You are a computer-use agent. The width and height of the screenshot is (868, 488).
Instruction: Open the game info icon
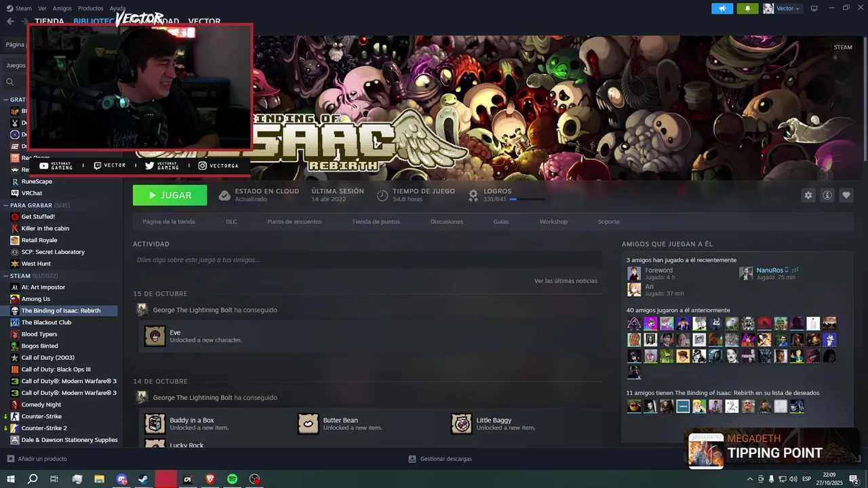(827, 195)
